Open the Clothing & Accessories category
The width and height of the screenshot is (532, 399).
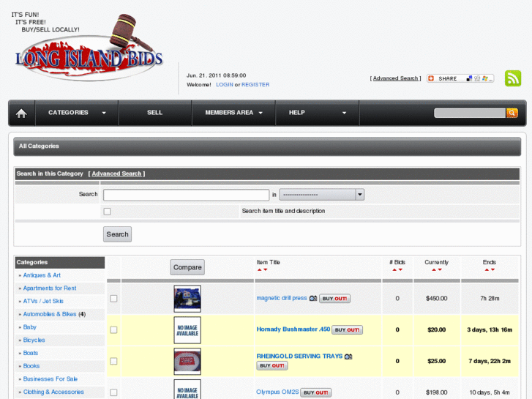tap(53, 392)
